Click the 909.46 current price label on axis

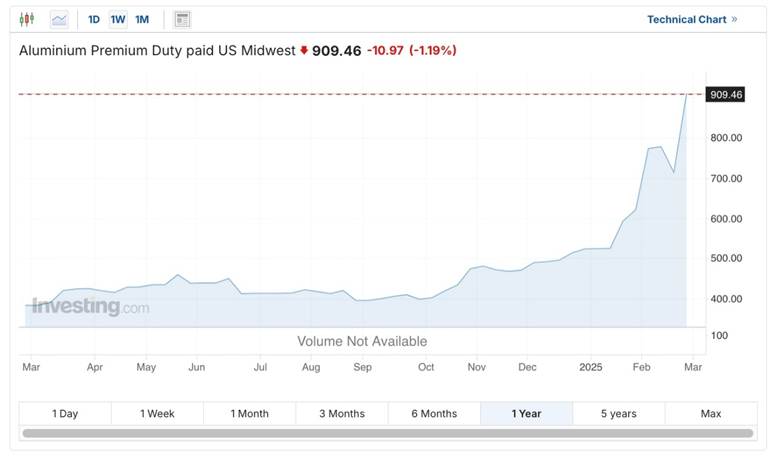(x=725, y=95)
